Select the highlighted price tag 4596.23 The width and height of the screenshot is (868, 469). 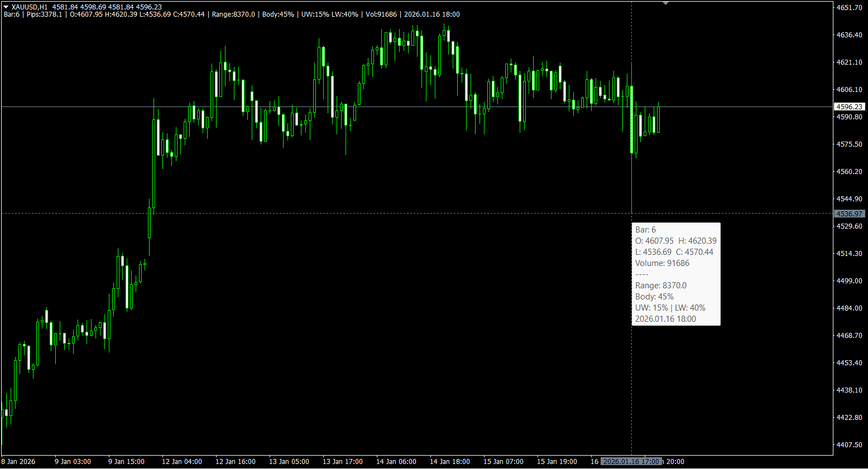848,107
